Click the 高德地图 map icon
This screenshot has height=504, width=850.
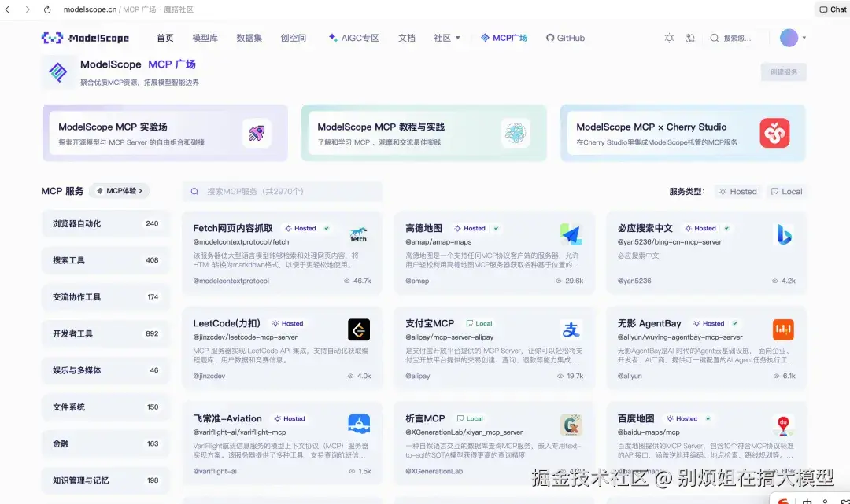click(571, 234)
